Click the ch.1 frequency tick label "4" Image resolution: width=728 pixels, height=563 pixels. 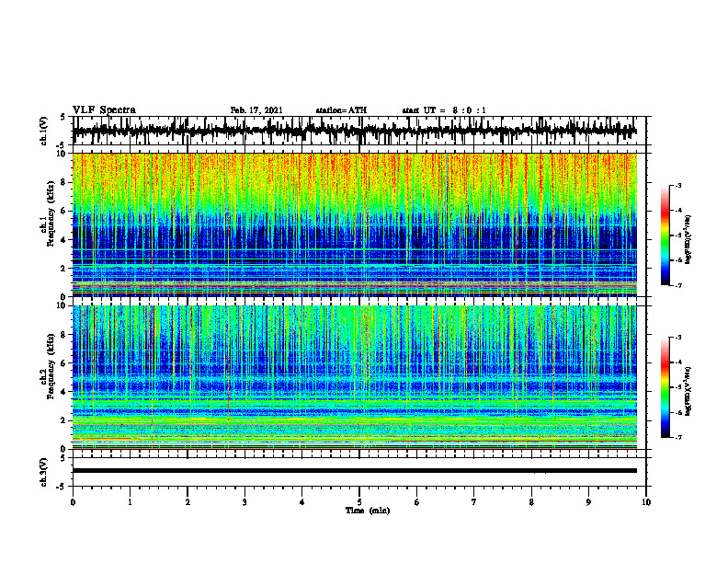[x=64, y=240]
